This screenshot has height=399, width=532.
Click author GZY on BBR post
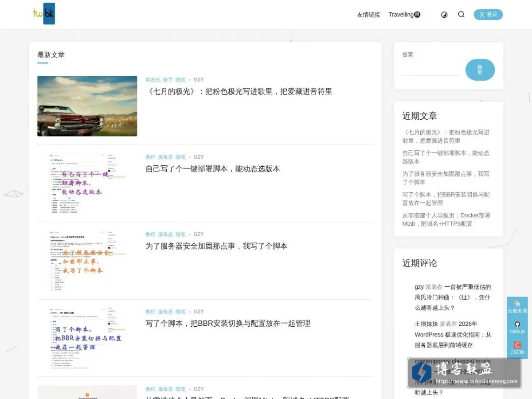(199, 312)
